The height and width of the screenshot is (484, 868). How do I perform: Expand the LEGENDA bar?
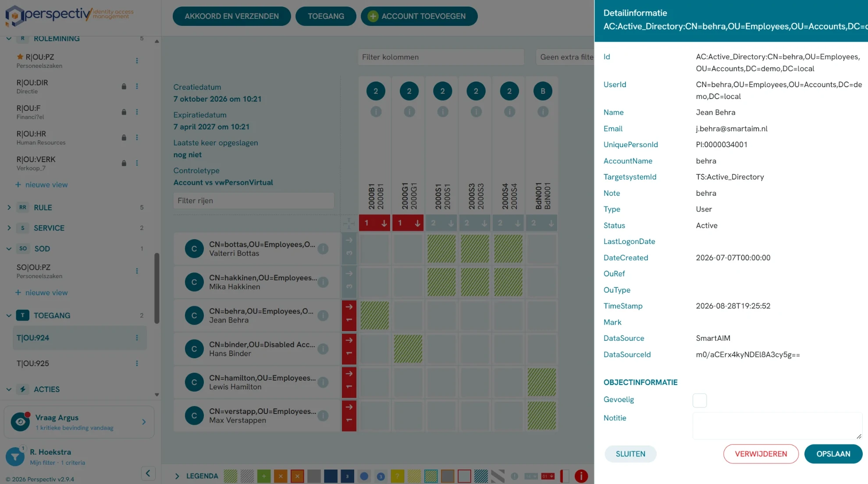click(177, 476)
